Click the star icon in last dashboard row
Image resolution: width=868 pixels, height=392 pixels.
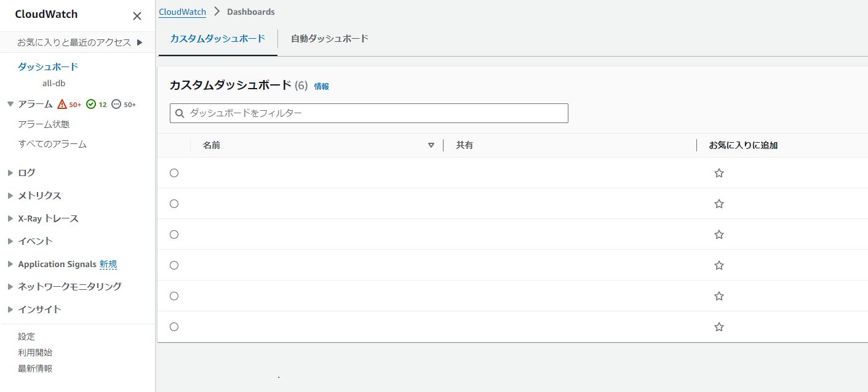719,327
